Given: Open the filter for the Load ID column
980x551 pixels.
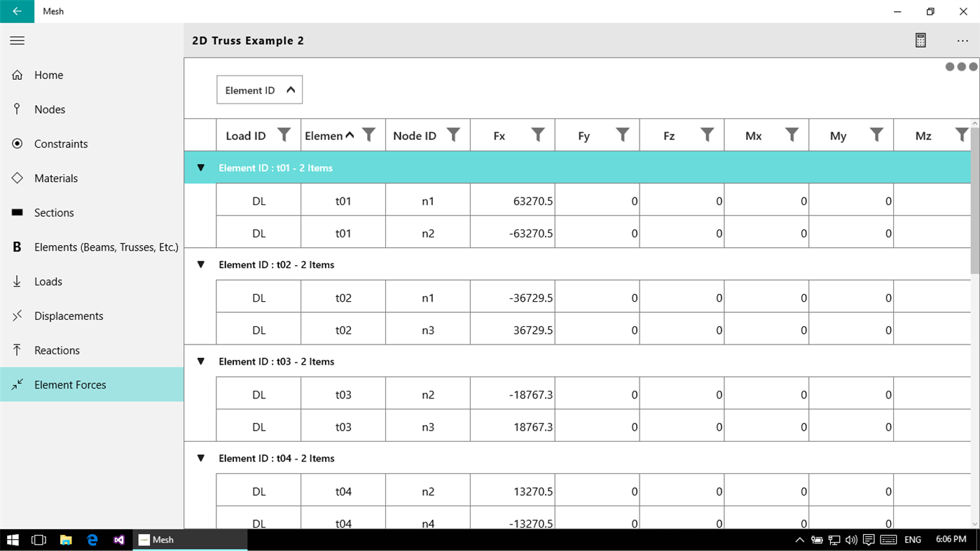Looking at the screenshot, I should click(284, 134).
